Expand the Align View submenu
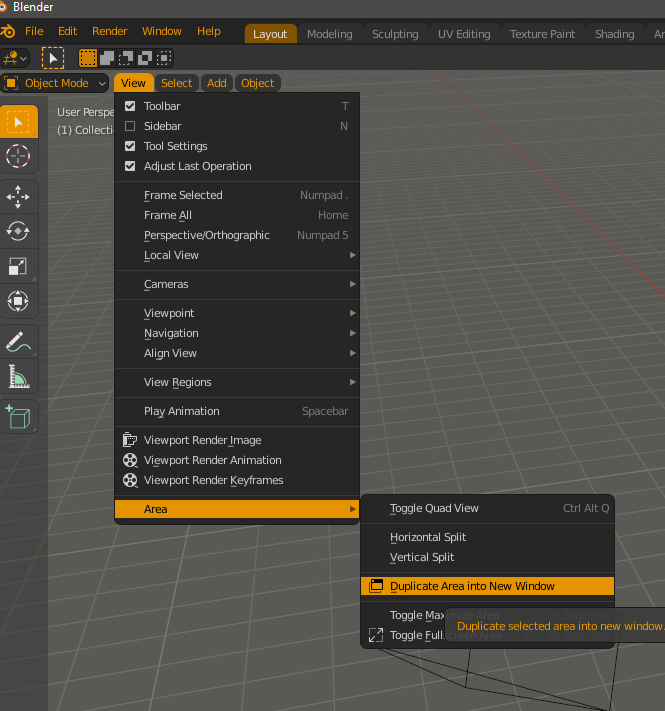 (x=237, y=353)
